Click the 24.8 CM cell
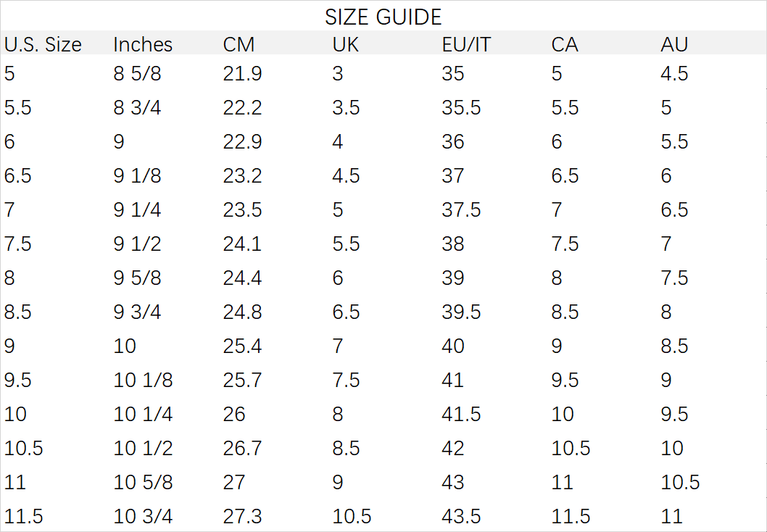Screen dimensions: 767x532 tap(242, 312)
